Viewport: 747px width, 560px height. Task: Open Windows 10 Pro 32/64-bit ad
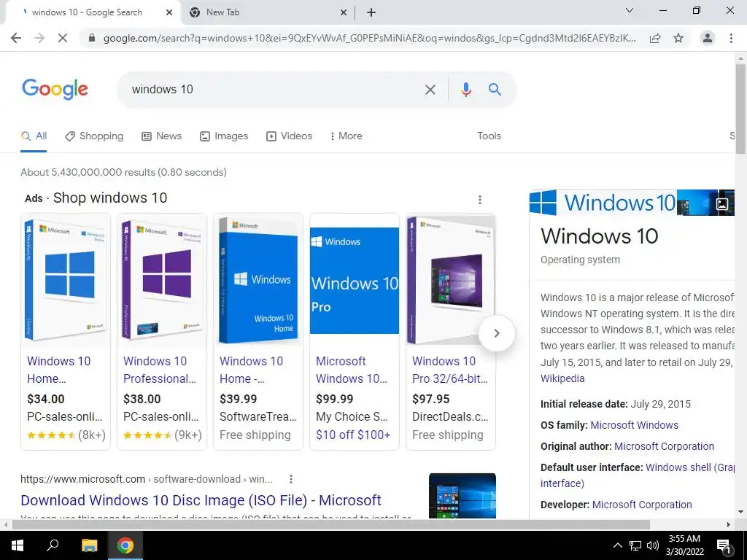(x=451, y=332)
